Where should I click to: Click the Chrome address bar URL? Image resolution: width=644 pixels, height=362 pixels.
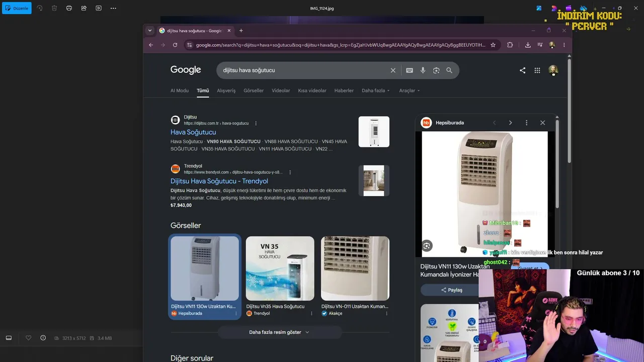click(x=341, y=45)
